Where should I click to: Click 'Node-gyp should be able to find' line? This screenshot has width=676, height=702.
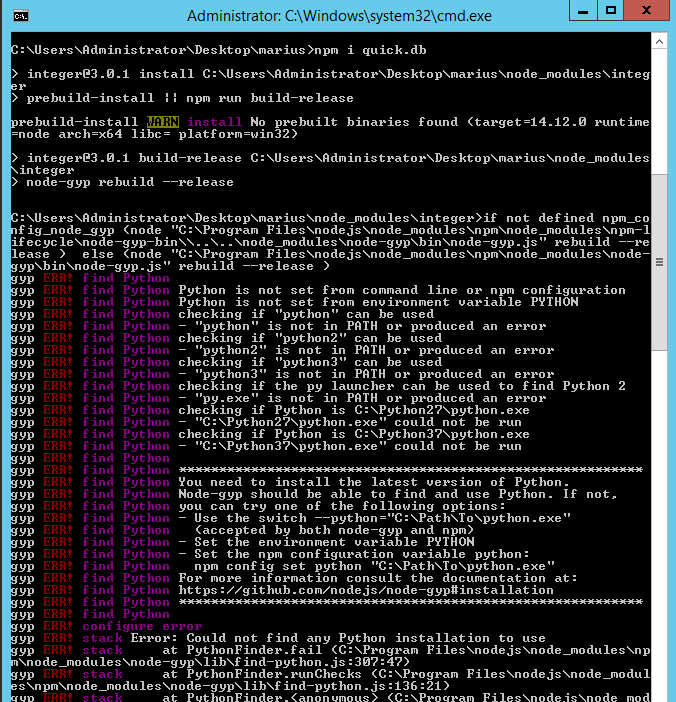click(398, 494)
